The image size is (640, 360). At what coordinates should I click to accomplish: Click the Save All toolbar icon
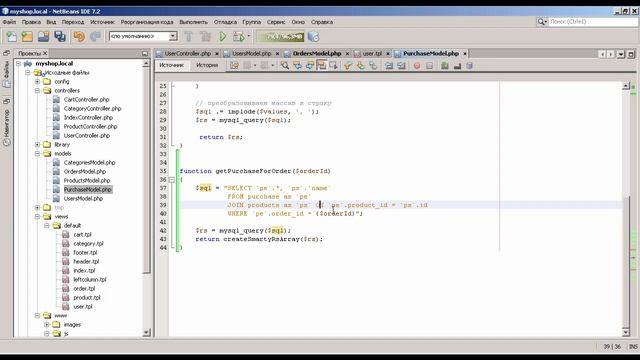point(60,37)
